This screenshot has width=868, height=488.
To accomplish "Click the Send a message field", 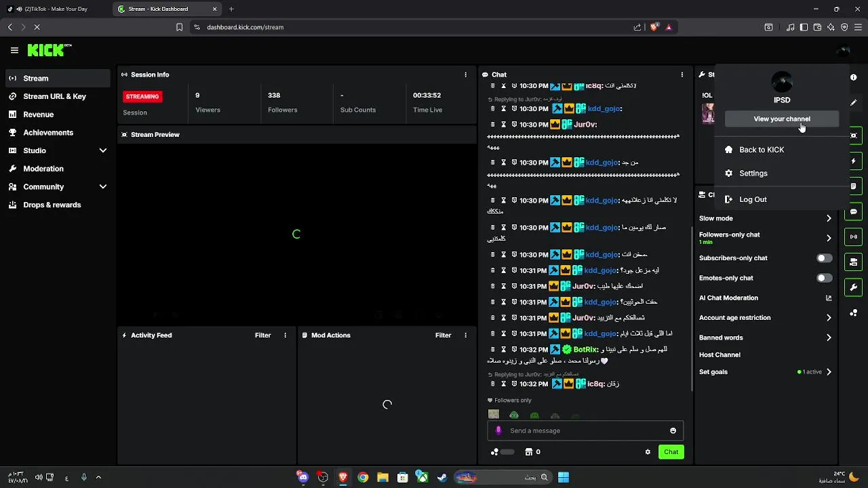I will click(x=585, y=430).
